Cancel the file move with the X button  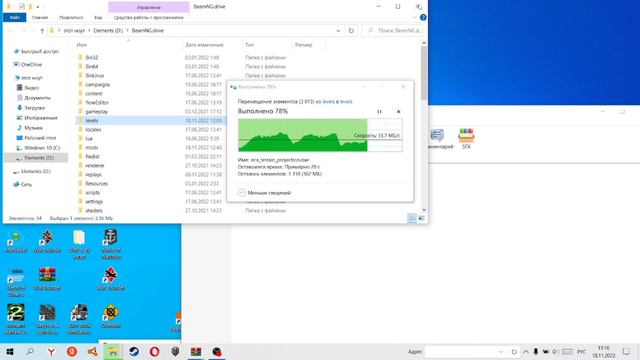[x=398, y=111]
